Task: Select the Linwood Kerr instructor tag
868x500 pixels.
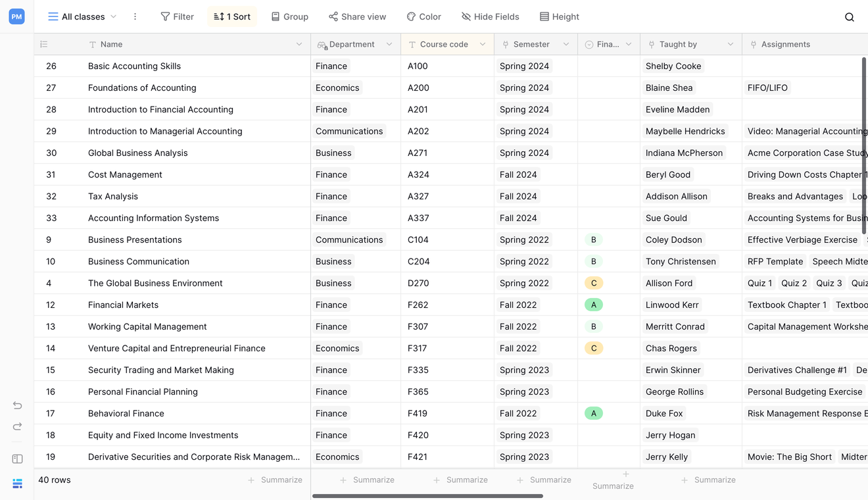Action: (672, 305)
